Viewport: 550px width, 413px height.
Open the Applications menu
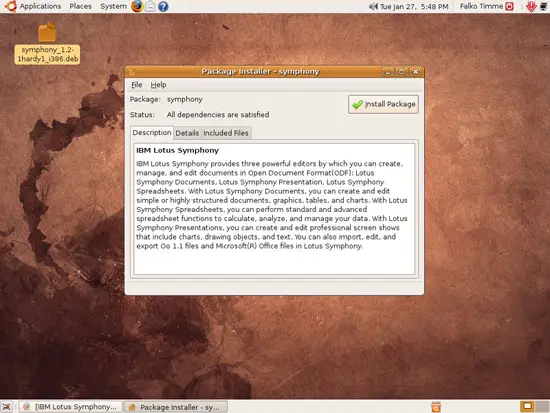tap(40, 6)
